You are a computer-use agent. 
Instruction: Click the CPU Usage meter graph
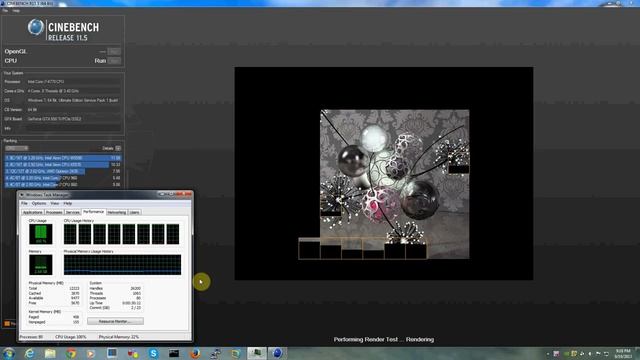coord(41,234)
